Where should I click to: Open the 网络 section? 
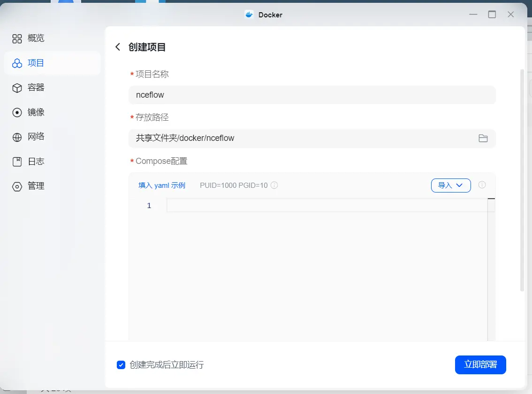[x=52, y=137]
